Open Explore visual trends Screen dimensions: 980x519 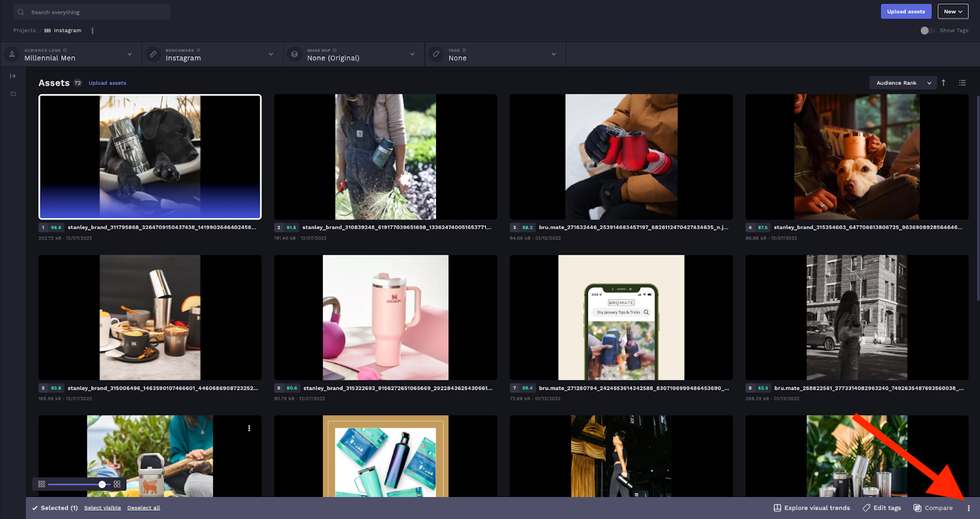tap(812, 508)
